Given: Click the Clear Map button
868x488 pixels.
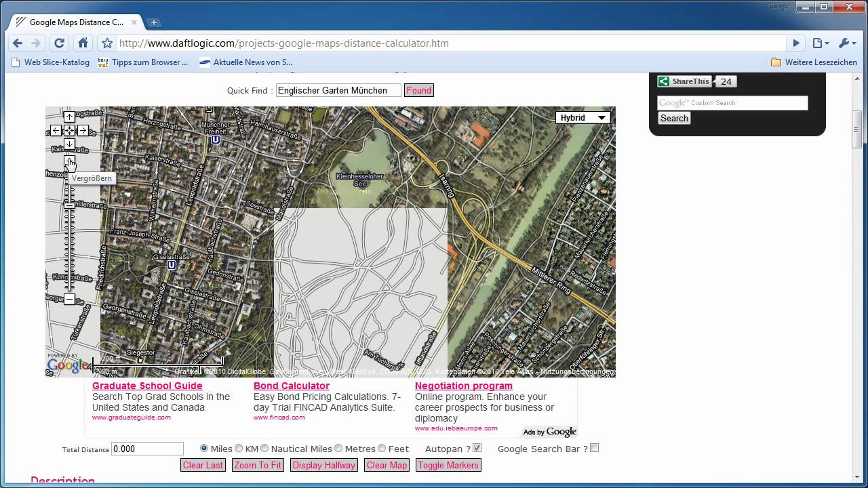Looking at the screenshot, I should tap(387, 465).
